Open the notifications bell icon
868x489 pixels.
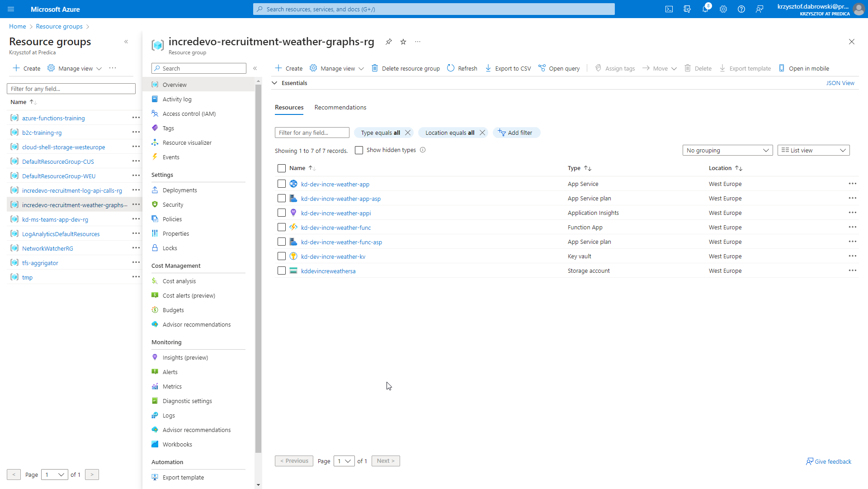pyautogui.click(x=705, y=9)
